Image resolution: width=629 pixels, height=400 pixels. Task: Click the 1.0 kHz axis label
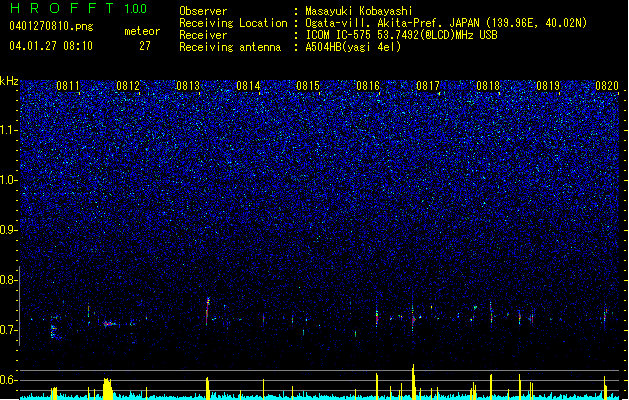(x=9, y=180)
